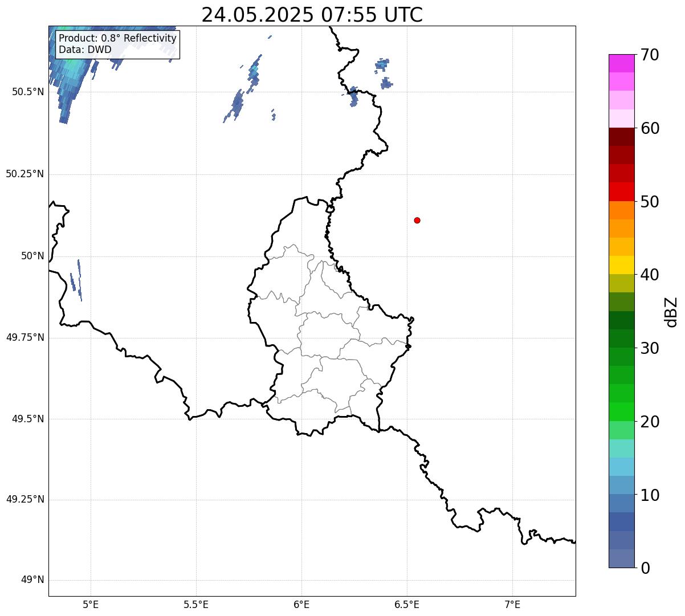
Task: Click the 50.5°N latitude label
Action: (28, 92)
